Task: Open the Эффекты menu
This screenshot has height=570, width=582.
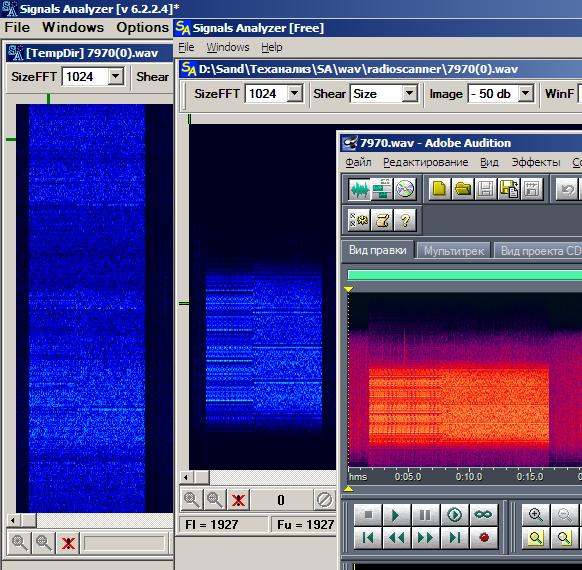Action: point(536,162)
